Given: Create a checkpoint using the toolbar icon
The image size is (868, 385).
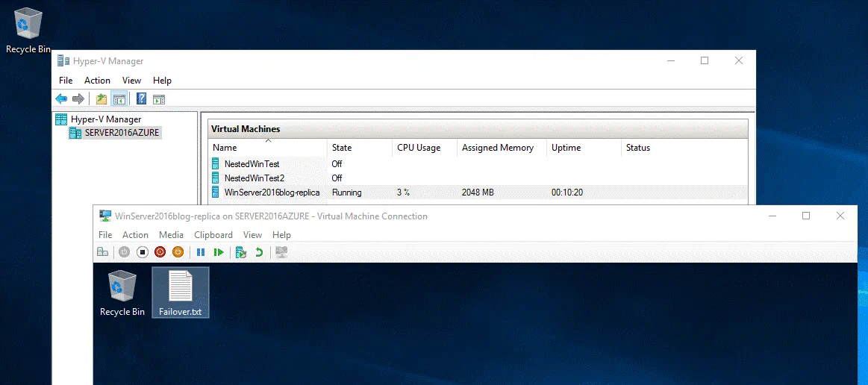Looking at the screenshot, I should (240, 252).
